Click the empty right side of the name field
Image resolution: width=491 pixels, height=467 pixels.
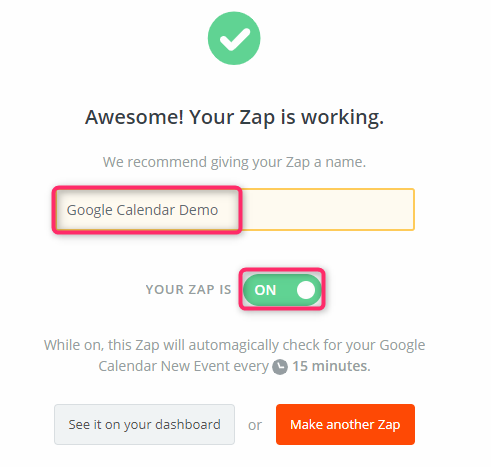tap(328, 210)
